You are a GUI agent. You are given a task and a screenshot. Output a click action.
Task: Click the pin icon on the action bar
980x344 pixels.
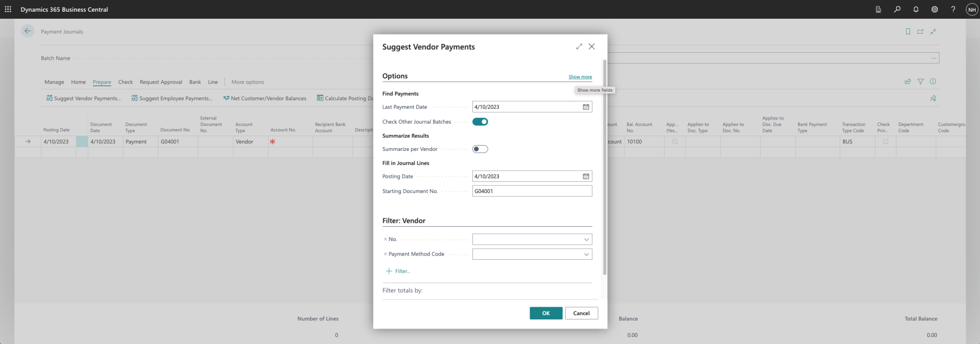coord(933,98)
